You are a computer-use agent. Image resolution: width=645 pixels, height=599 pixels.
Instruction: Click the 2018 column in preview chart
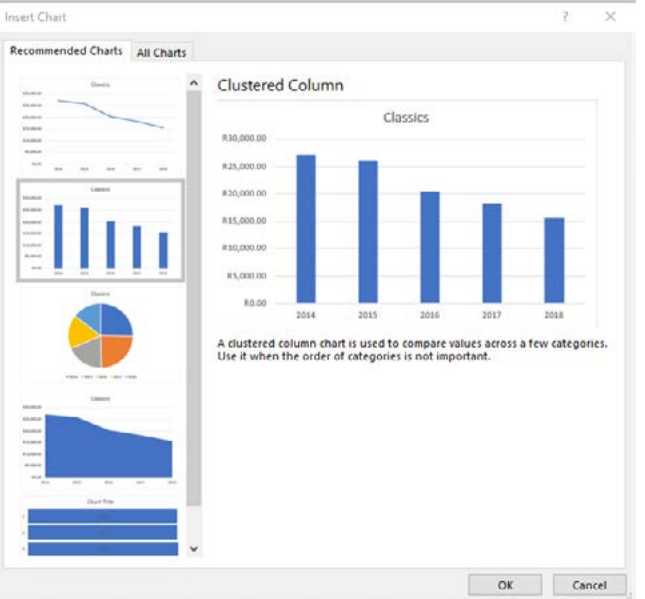coord(554,260)
